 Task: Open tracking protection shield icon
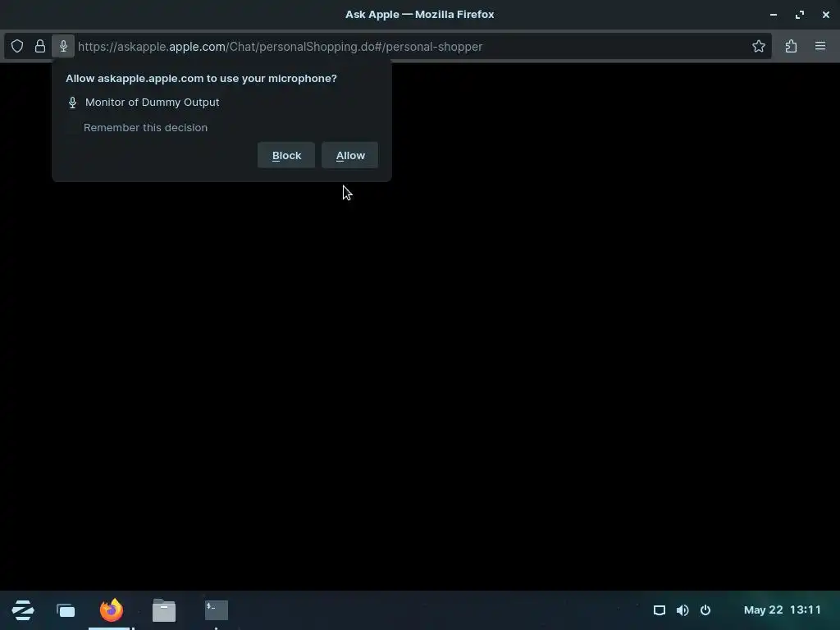pos(17,47)
